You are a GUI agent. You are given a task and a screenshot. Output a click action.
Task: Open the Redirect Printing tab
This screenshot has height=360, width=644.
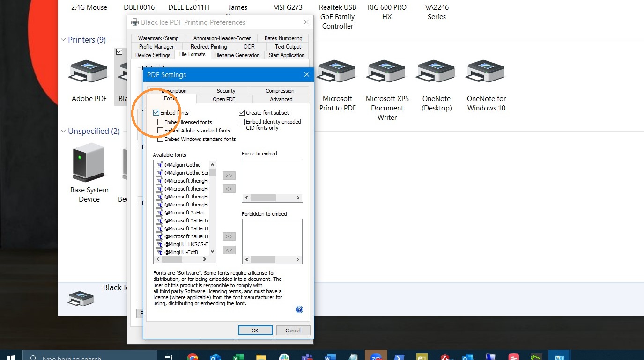pyautogui.click(x=209, y=47)
